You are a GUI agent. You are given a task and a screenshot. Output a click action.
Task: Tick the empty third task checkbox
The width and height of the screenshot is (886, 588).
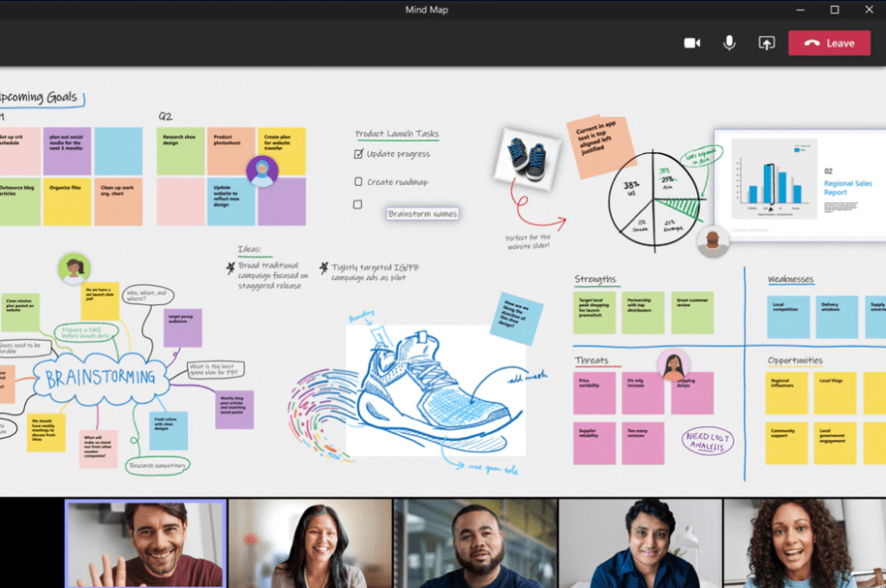click(x=358, y=205)
